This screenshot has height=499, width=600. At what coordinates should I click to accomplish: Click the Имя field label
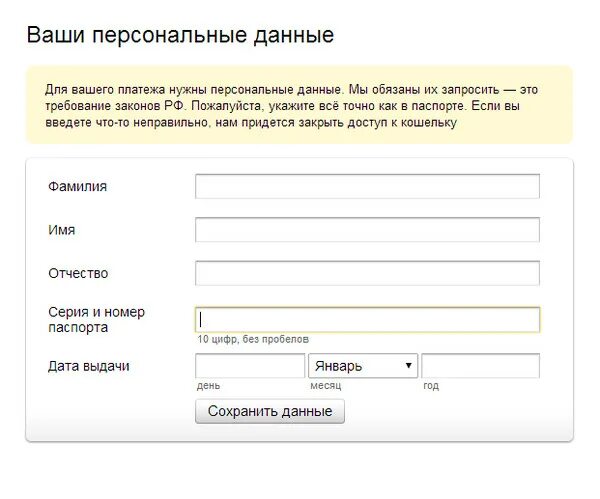[x=61, y=230]
